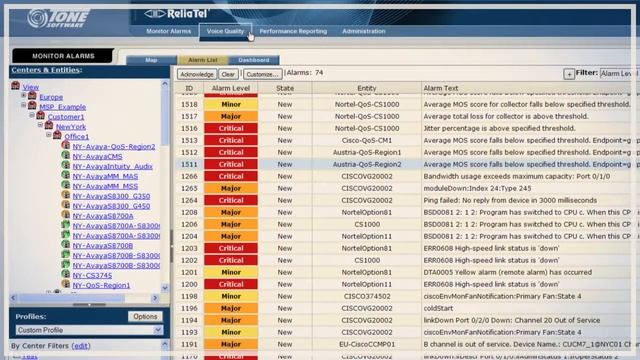Image resolution: width=640 pixels, height=360 pixels.
Task: Click the NY-AvayaS8700A entity icon
Action: tap(65, 214)
